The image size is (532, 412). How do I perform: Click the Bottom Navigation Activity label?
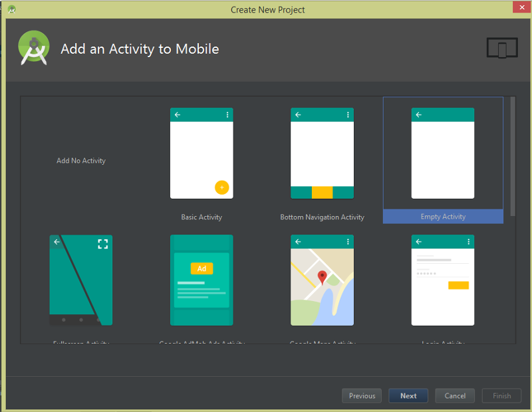pos(322,217)
